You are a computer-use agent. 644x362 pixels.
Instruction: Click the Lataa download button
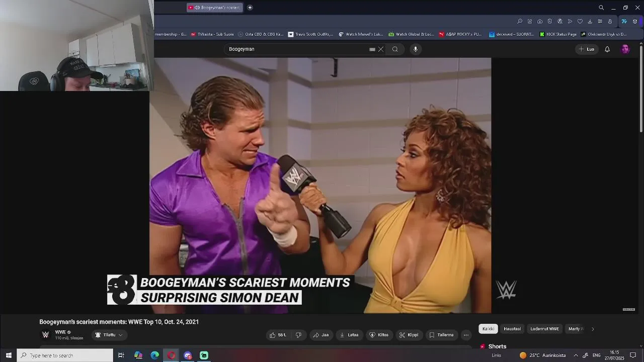pyautogui.click(x=349, y=335)
